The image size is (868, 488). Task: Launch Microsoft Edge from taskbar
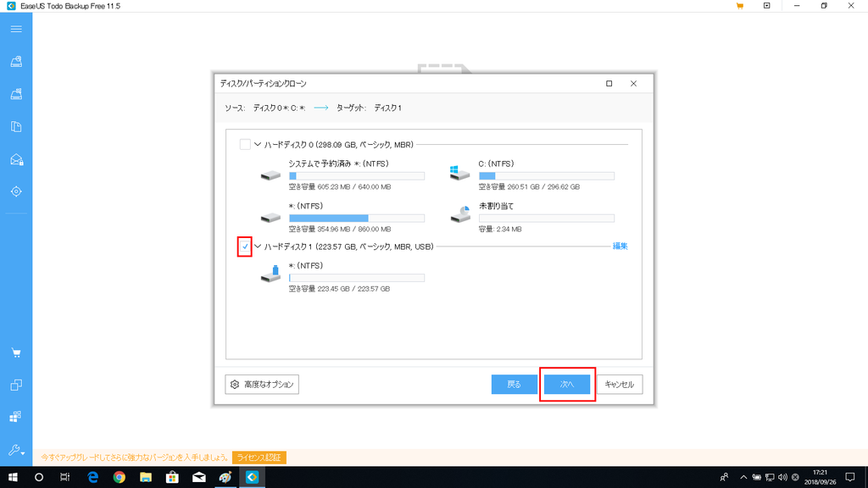(x=92, y=477)
